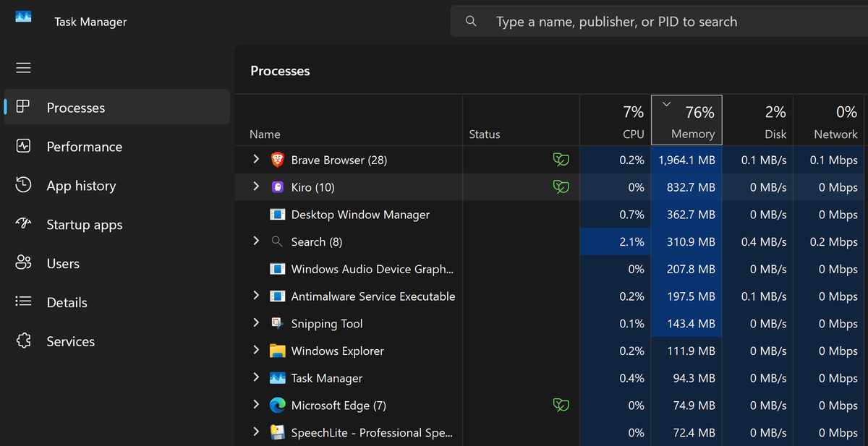This screenshot has height=446, width=868.
Task: Click the Antimalware Service Executable icon
Action: click(277, 296)
